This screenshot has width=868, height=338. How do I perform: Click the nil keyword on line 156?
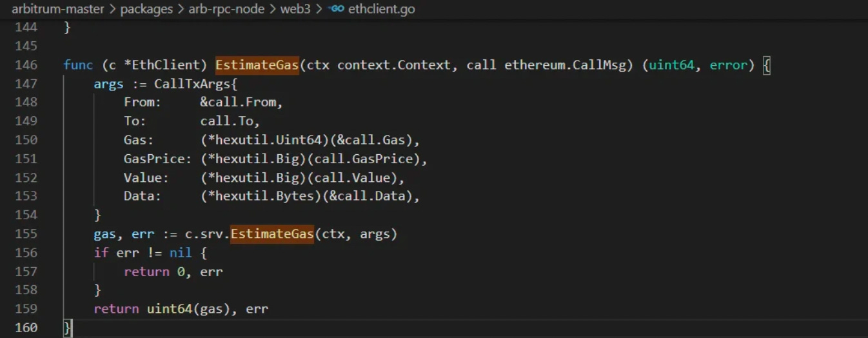point(181,252)
